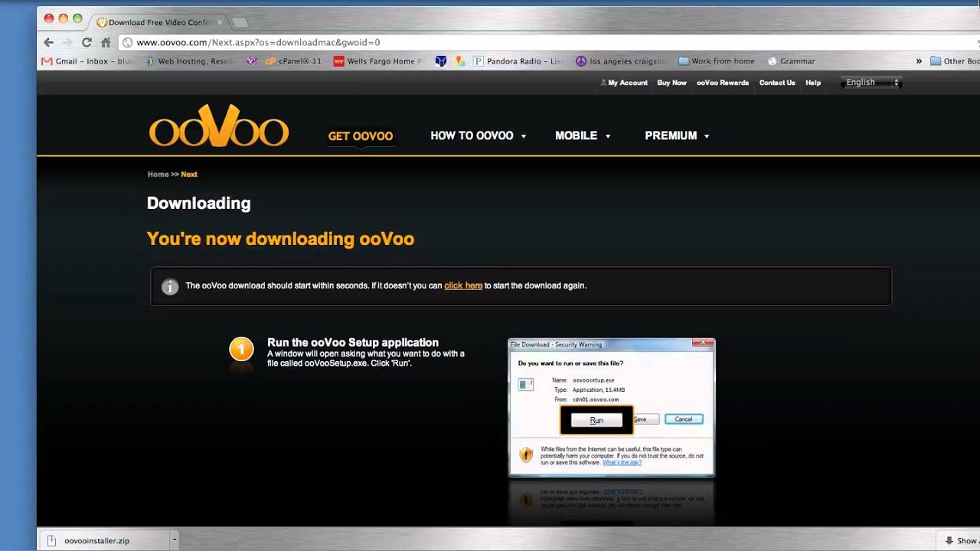Screen dimensions: 980x551
Task: Open the purple Yahoo bookmark icon
Action: coord(252,61)
